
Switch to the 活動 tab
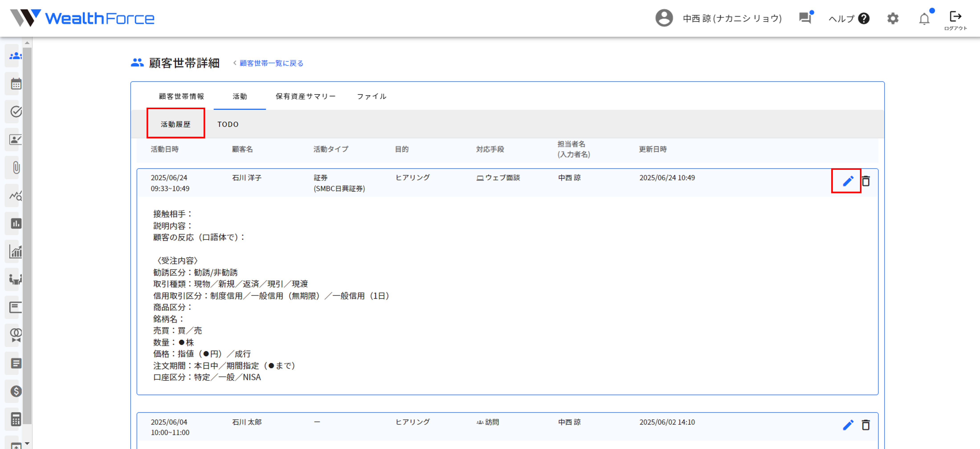[x=240, y=96]
